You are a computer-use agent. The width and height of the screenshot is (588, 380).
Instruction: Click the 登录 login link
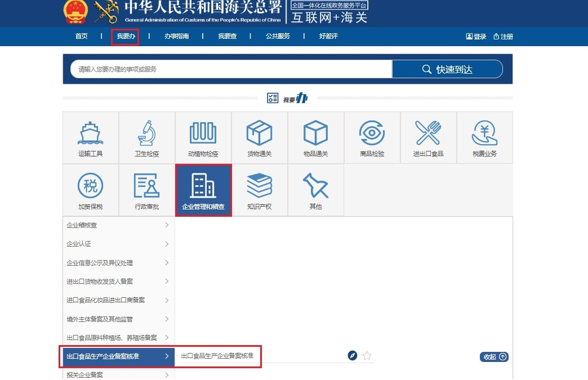[476, 37]
